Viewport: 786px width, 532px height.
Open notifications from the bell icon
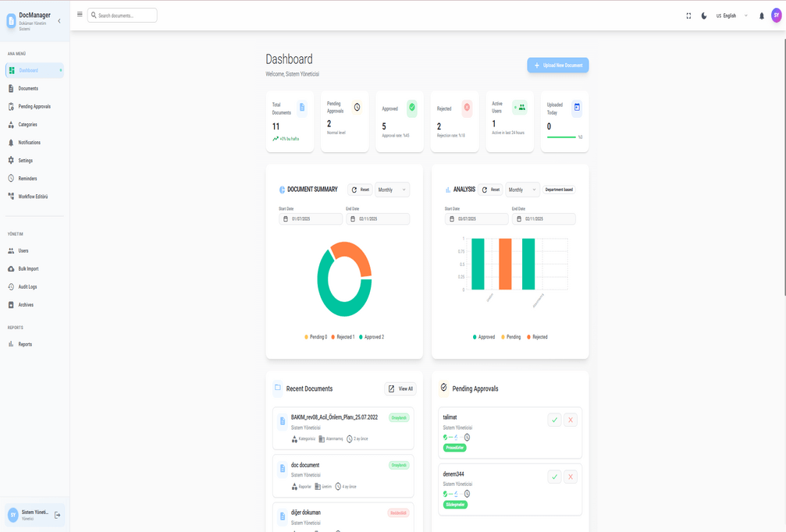click(x=761, y=15)
